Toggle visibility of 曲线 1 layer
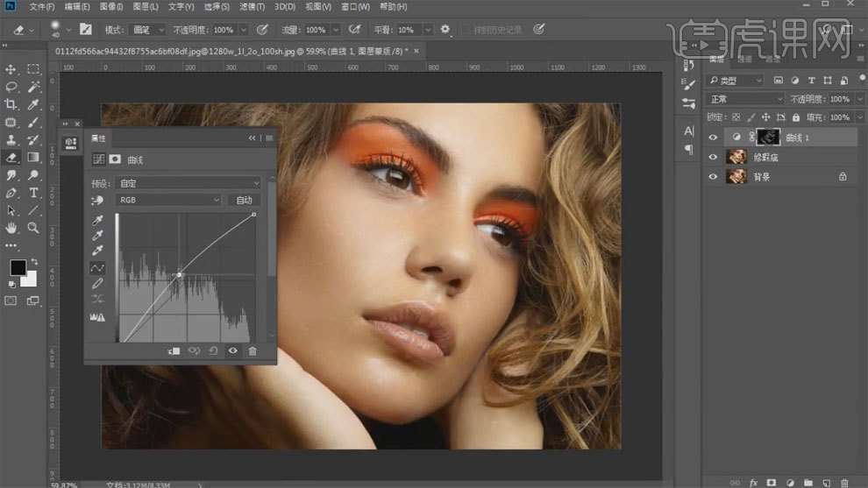 point(713,138)
